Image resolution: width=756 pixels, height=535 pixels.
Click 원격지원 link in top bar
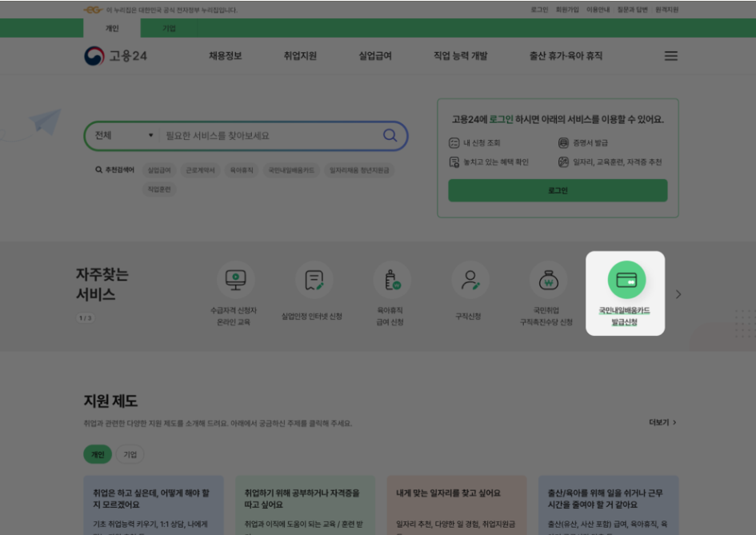(666, 10)
